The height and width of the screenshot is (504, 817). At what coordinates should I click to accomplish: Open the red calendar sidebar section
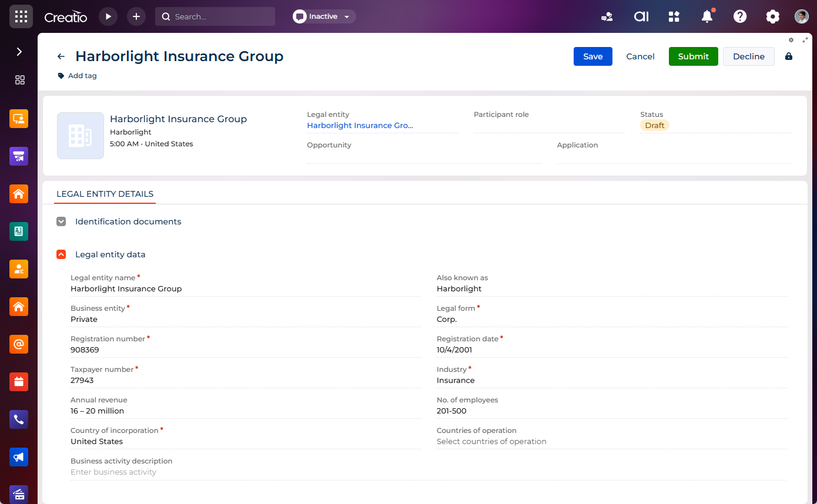[x=19, y=382]
